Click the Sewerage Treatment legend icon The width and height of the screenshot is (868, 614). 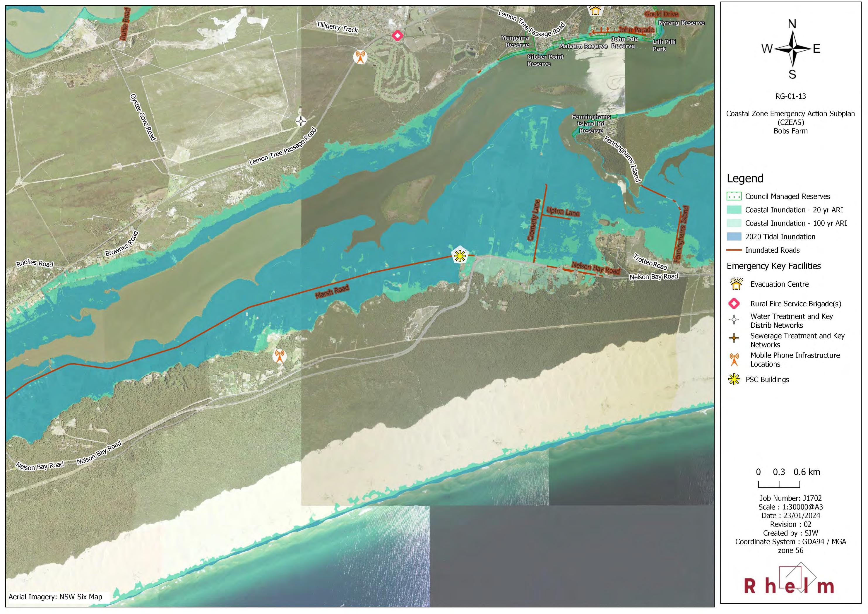[734, 338]
